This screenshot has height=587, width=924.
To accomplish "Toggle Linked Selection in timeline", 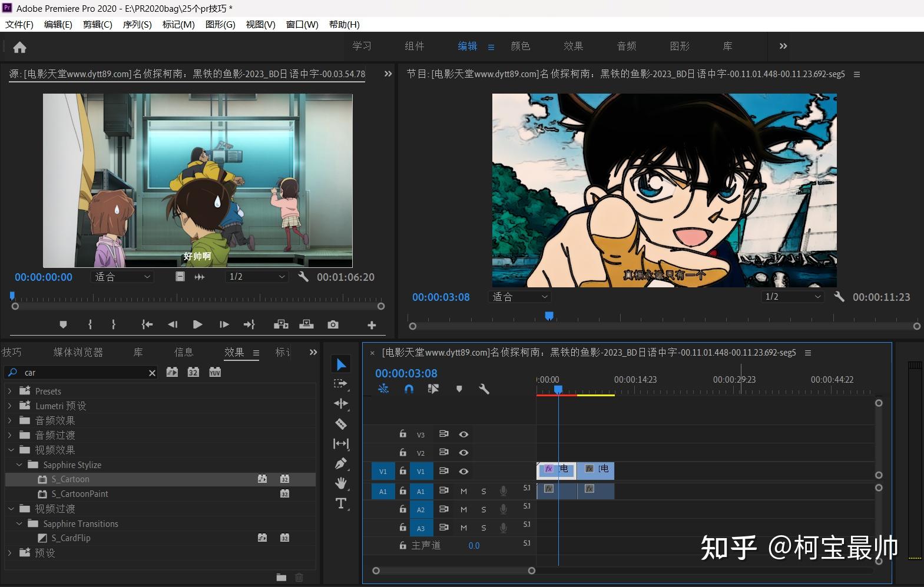I will click(433, 389).
